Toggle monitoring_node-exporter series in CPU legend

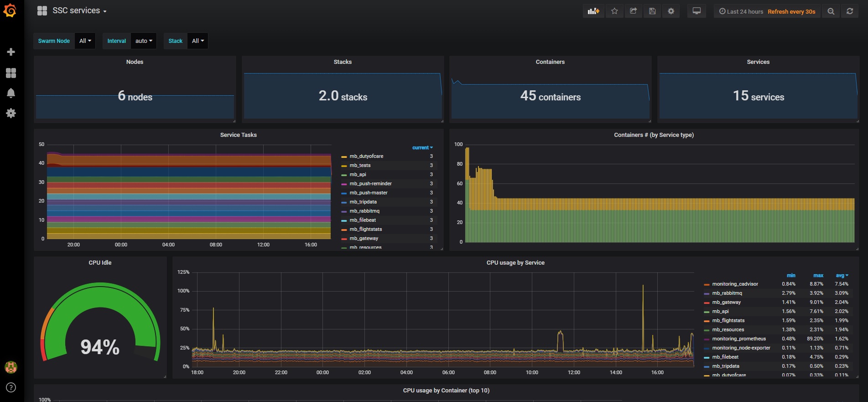pos(741,348)
